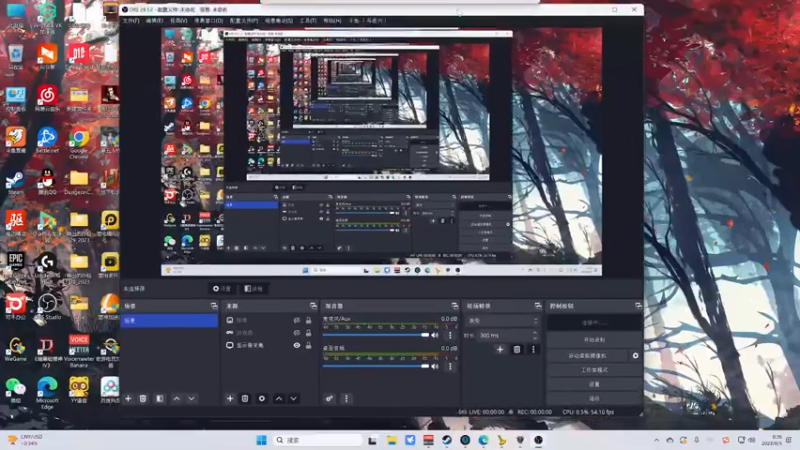Open 帮助(H) menu in OBS
The image size is (800, 450).
[x=332, y=20]
